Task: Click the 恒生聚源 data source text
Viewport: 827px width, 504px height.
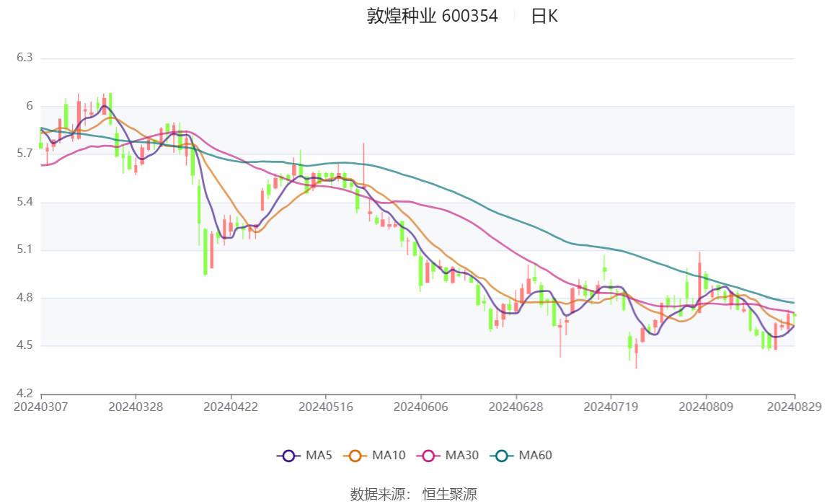Action: click(449, 494)
